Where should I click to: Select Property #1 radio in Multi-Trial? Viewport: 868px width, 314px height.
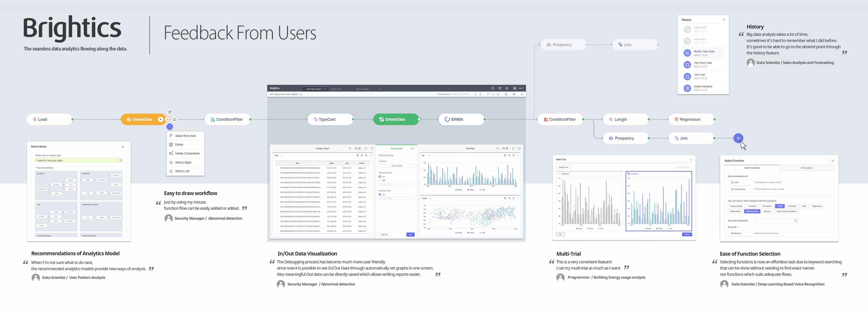point(560,174)
